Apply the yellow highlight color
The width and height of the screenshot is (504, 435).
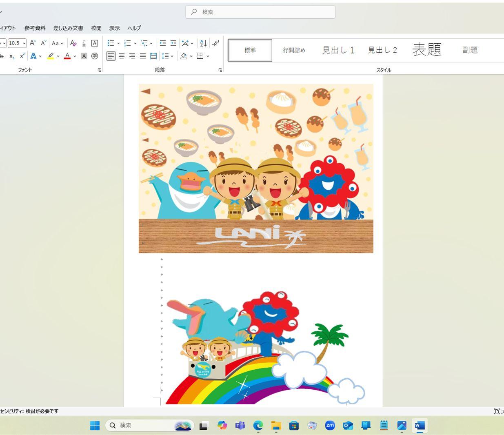pos(51,56)
